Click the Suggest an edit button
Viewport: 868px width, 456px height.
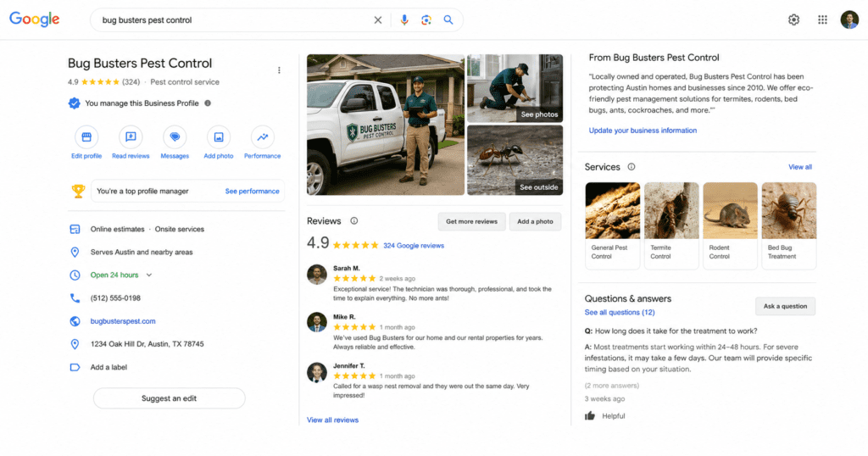pyautogui.click(x=169, y=398)
